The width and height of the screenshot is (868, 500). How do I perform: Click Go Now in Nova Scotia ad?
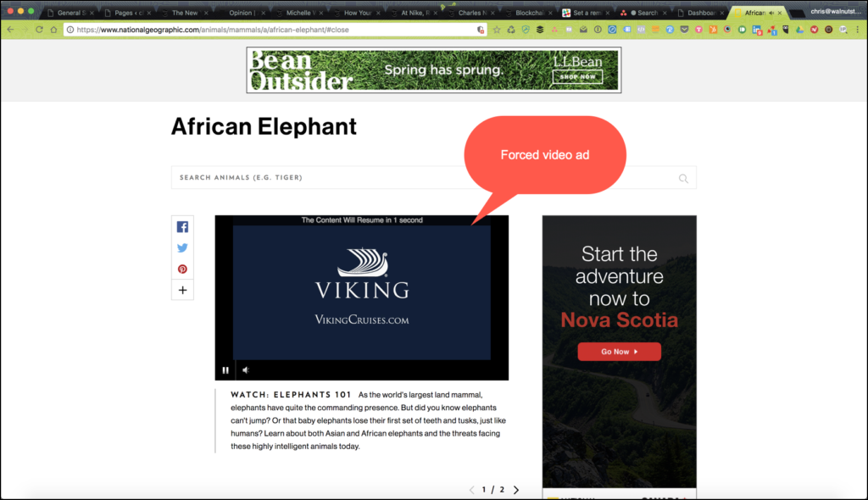coord(619,352)
